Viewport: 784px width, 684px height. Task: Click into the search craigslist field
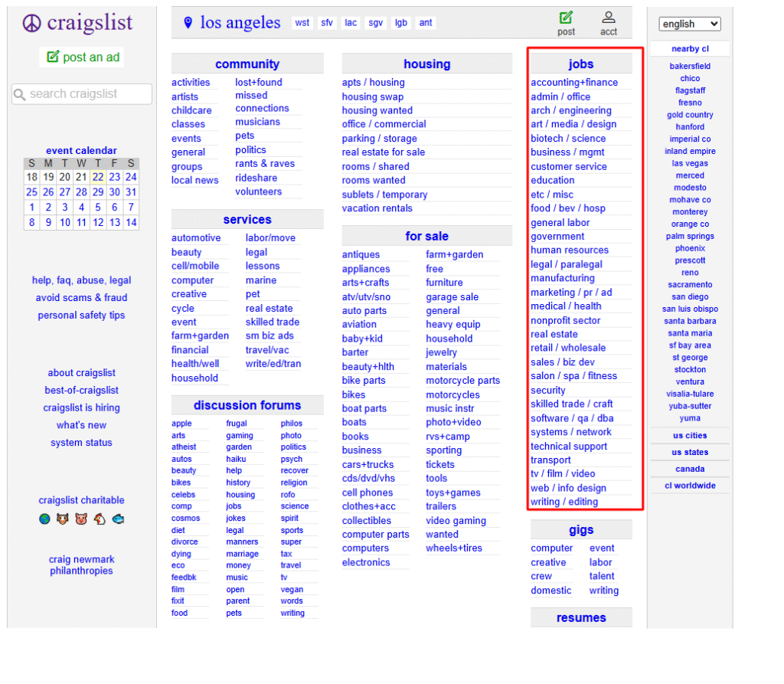click(82, 94)
